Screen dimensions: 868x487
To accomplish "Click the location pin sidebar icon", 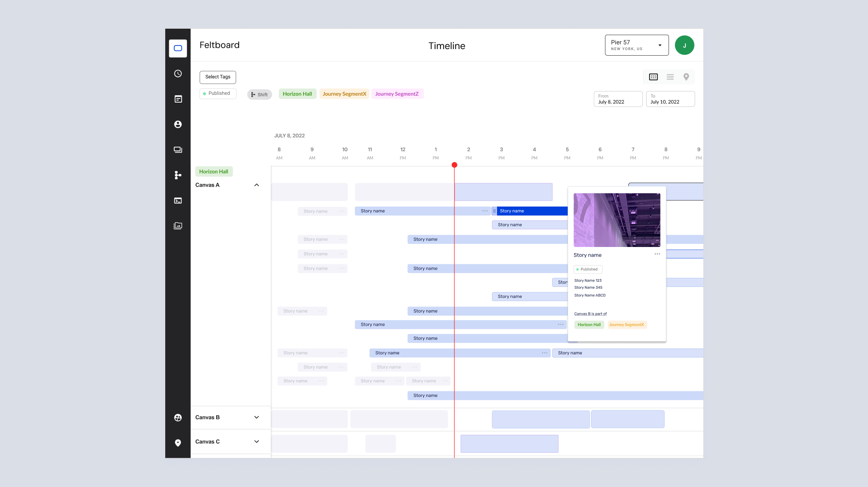I will pos(178,443).
